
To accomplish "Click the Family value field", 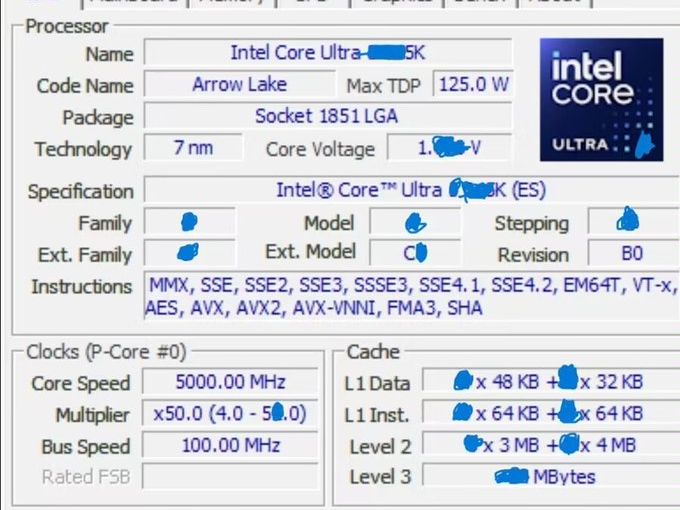I will 190,222.
